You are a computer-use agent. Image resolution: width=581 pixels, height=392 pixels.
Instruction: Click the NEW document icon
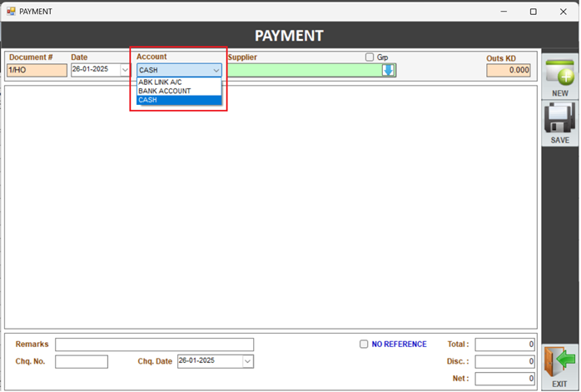tap(559, 77)
